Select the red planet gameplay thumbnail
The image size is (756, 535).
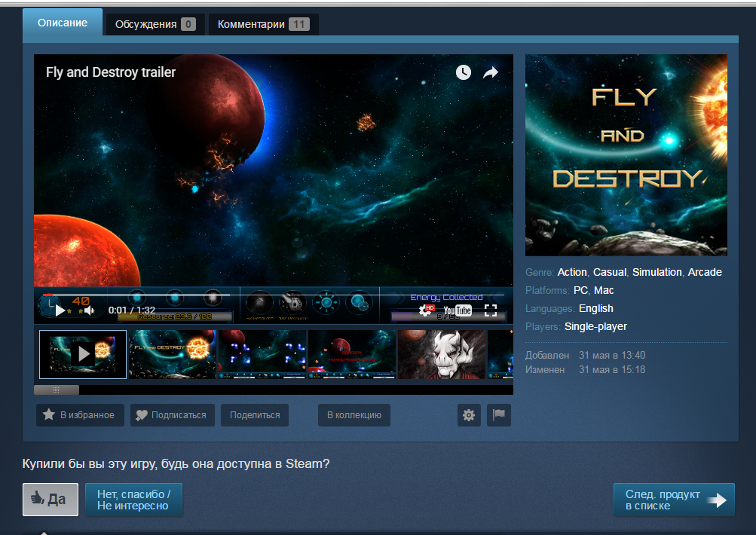coord(352,354)
